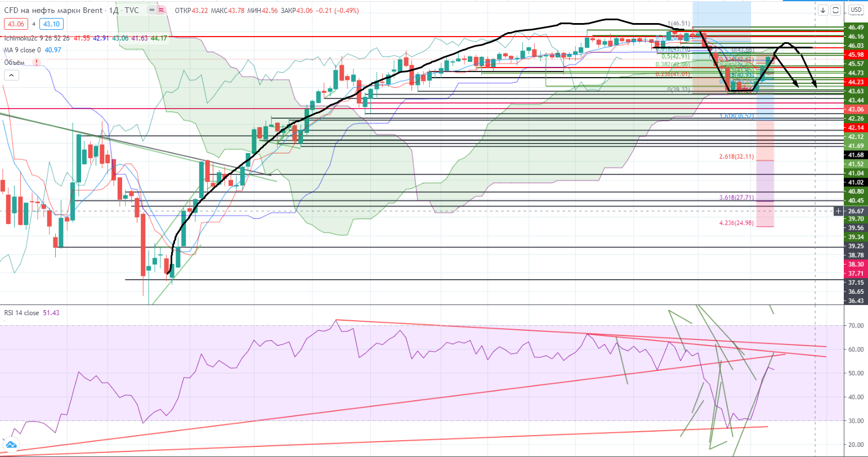The width and height of the screenshot is (868, 457).
Task: Click the plus icon on price axis crosshair
Action: 838,211
